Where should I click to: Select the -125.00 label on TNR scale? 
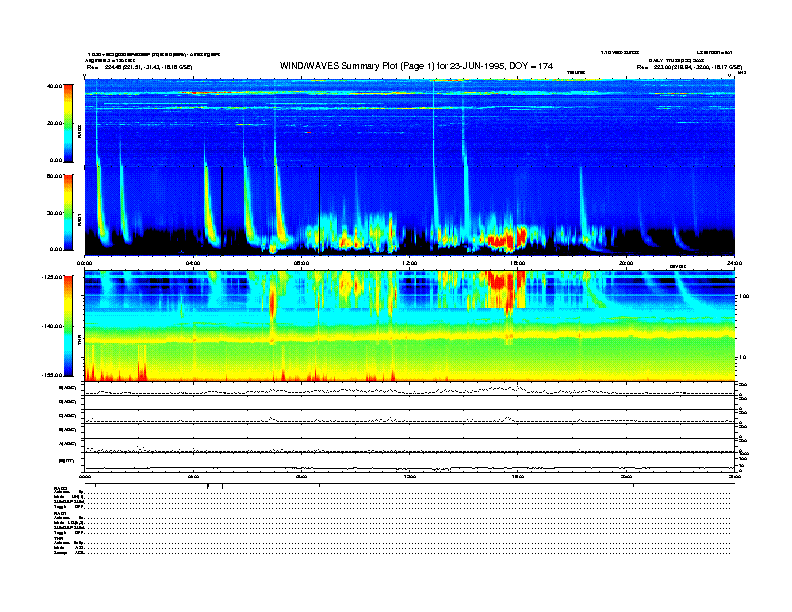(x=52, y=277)
